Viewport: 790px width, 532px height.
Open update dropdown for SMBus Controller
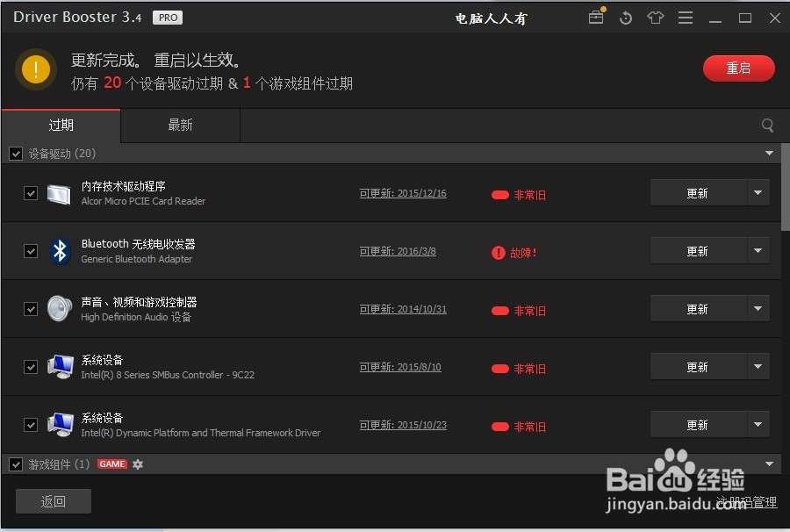click(x=758, y=366)
